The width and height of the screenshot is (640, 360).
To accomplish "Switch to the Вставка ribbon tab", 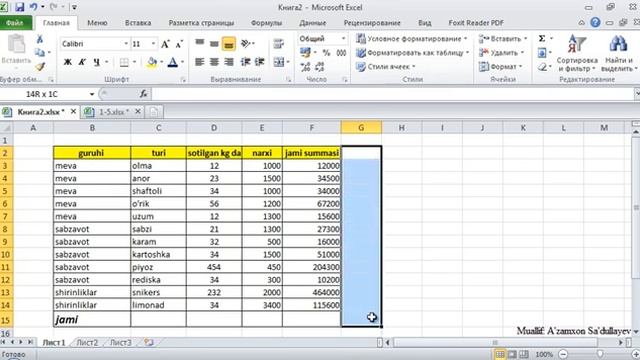I will 138,23.
